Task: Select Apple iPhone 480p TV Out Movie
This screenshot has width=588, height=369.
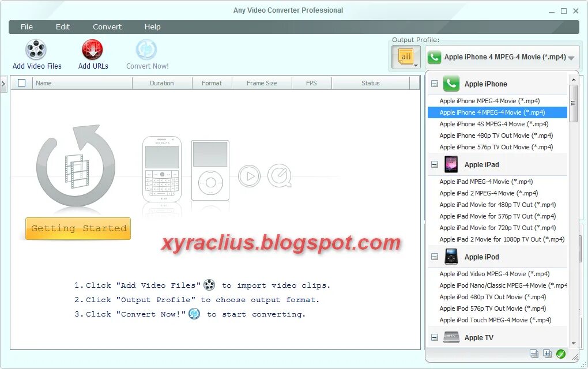Action: tap(497, 135)
